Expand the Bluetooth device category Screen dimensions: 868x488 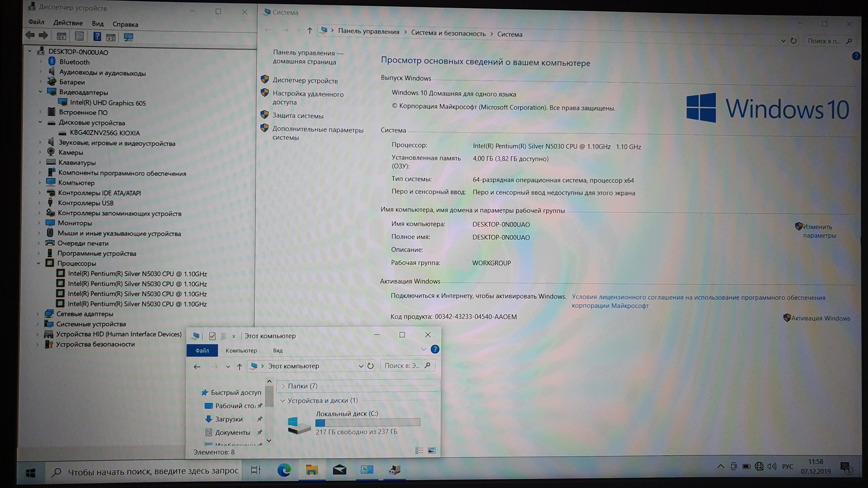[41, 62]
